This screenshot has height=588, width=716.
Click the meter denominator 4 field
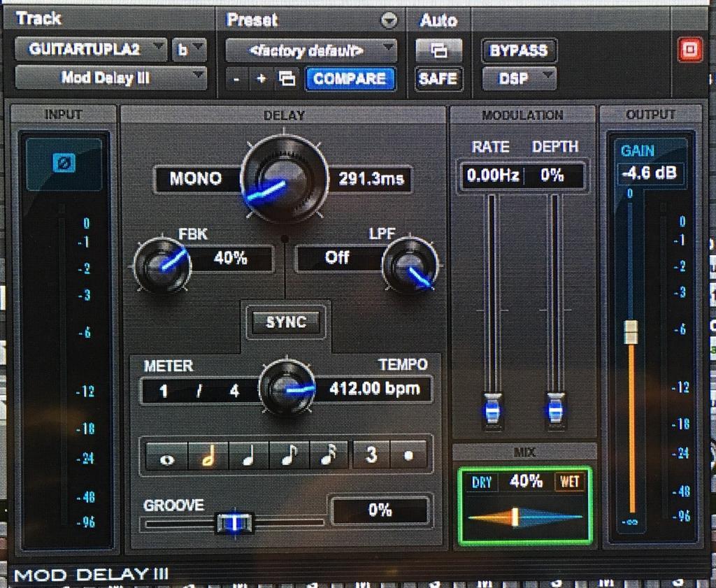click(234, 391)
